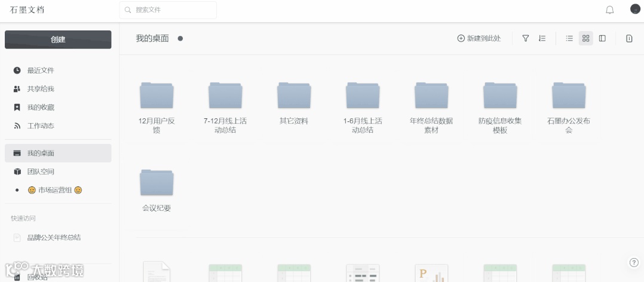
Task: Open the 7-12月线上活动总结 folder
Action: (225, 108)
